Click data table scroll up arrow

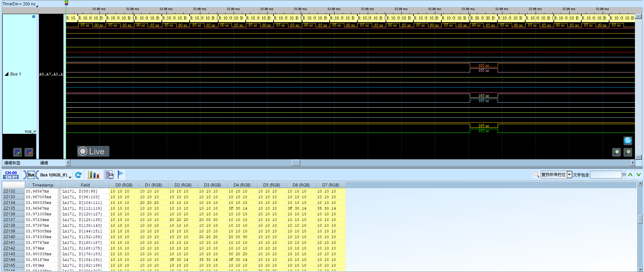(x=640, y=183)
